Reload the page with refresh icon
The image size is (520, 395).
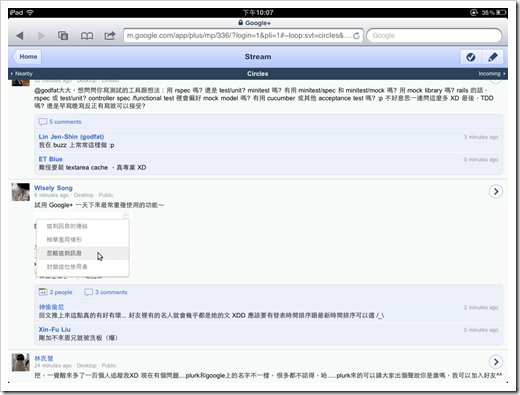tap(356, 36)
